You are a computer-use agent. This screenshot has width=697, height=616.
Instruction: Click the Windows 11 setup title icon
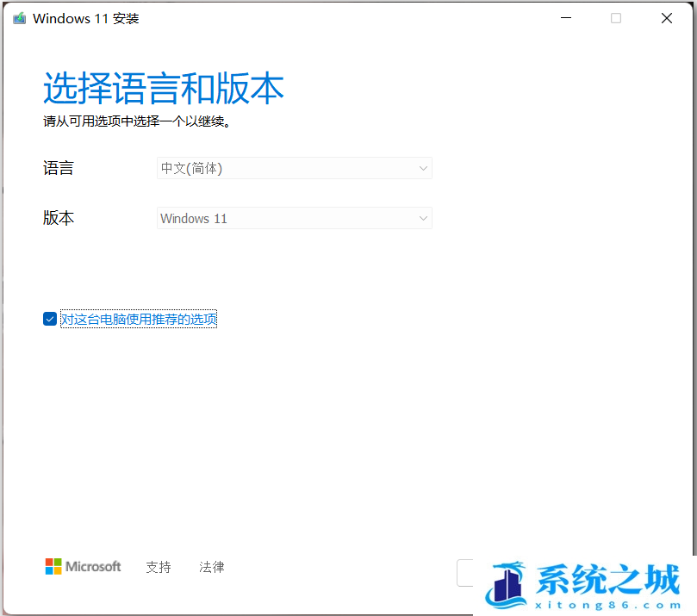[19, 19]
